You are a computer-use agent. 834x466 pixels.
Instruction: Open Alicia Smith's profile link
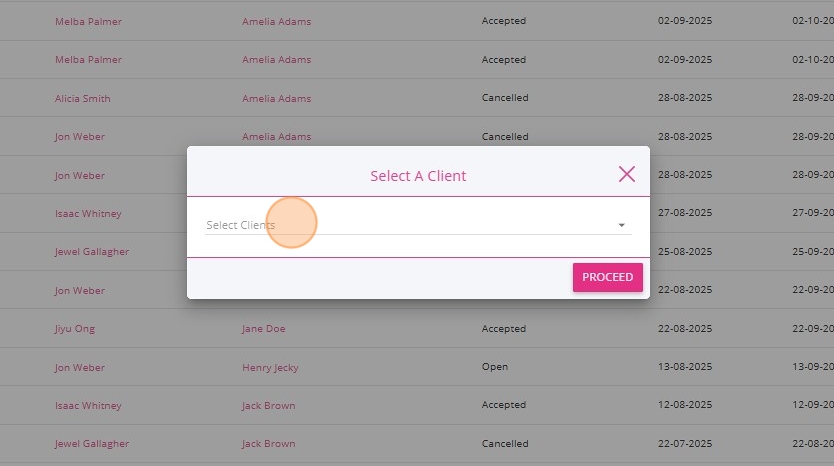(83, 99)
